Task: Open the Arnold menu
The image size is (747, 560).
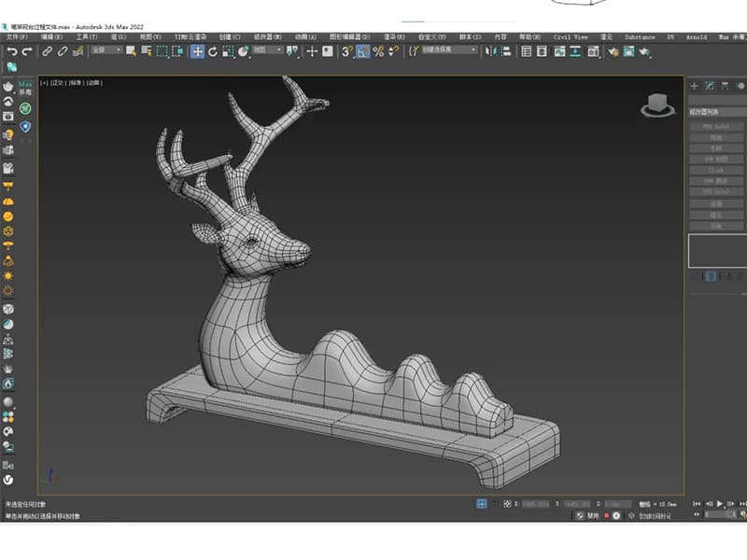Action: (696, 37)
